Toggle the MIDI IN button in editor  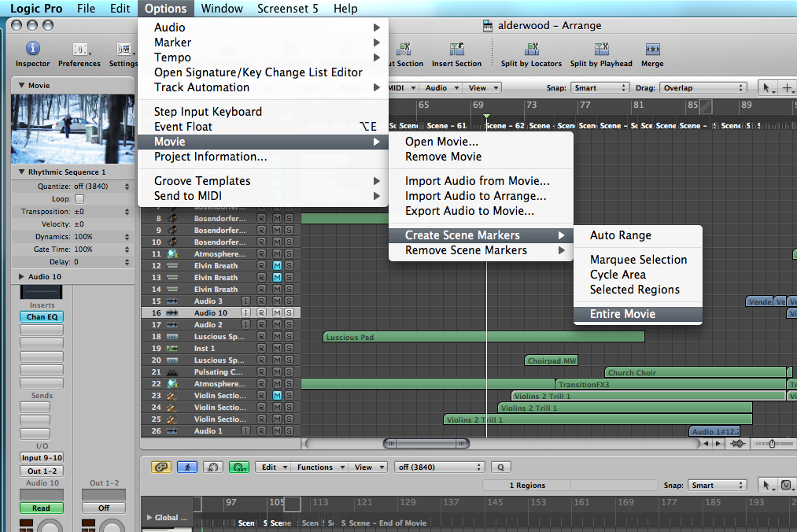click(213, 467)
